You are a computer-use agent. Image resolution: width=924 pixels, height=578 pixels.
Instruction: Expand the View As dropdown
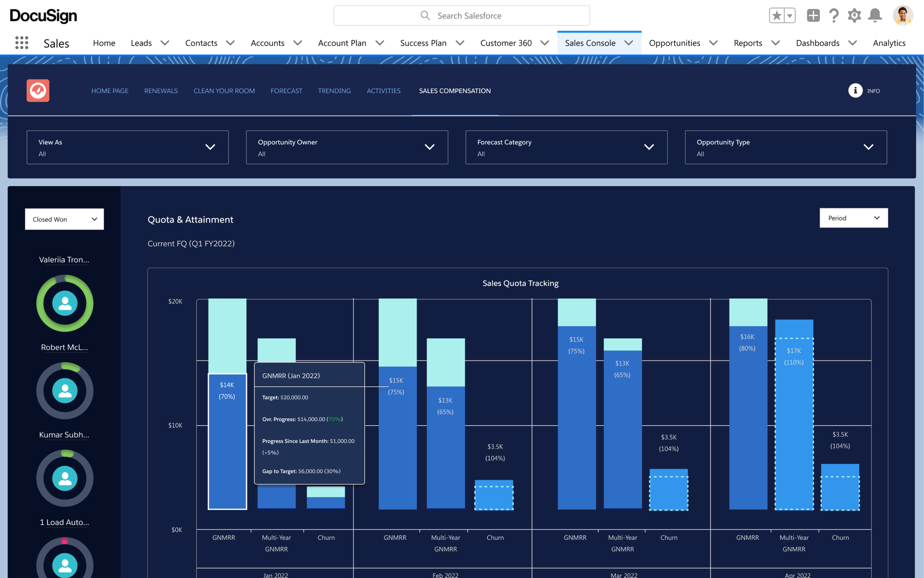(128, 147)
